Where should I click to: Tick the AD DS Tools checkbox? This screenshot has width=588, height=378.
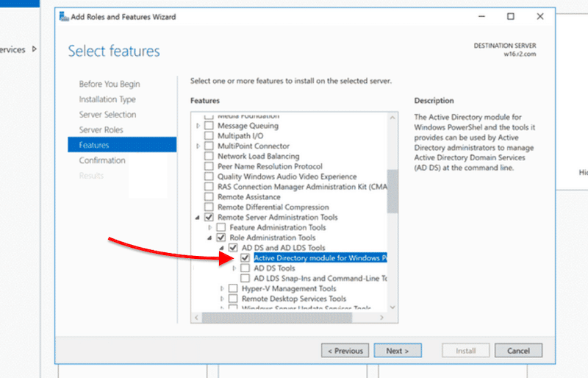245,268
